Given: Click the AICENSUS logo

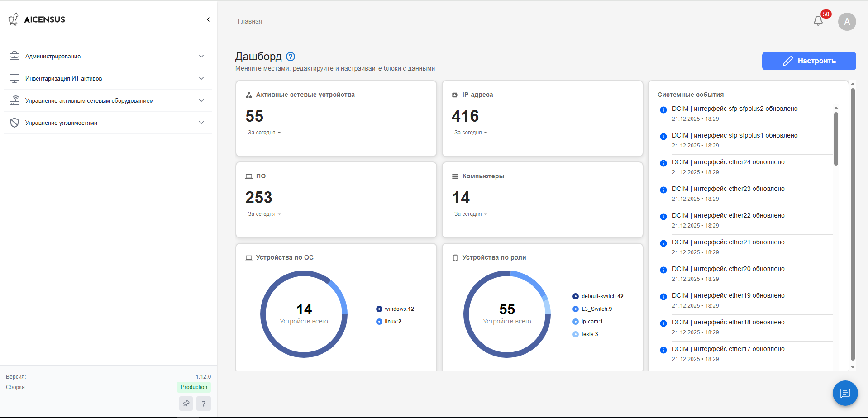Looking at the screenshot, I should pyautogui.click(x=37, y=19).
